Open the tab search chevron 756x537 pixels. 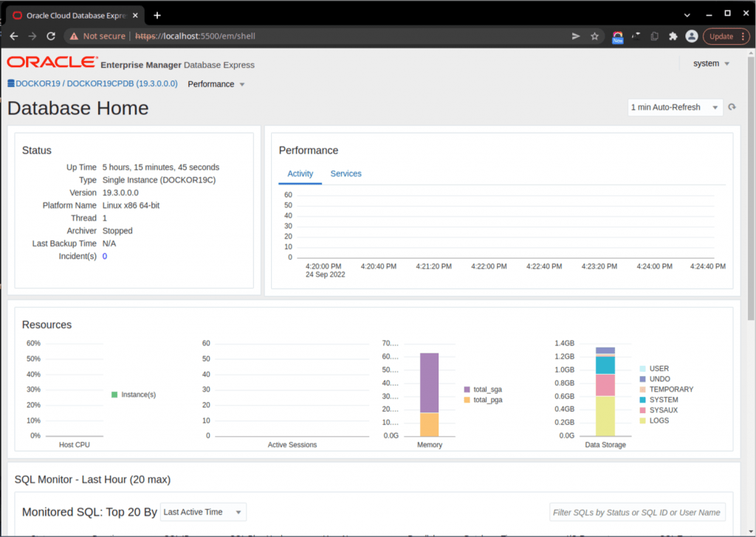coord(687,15)
